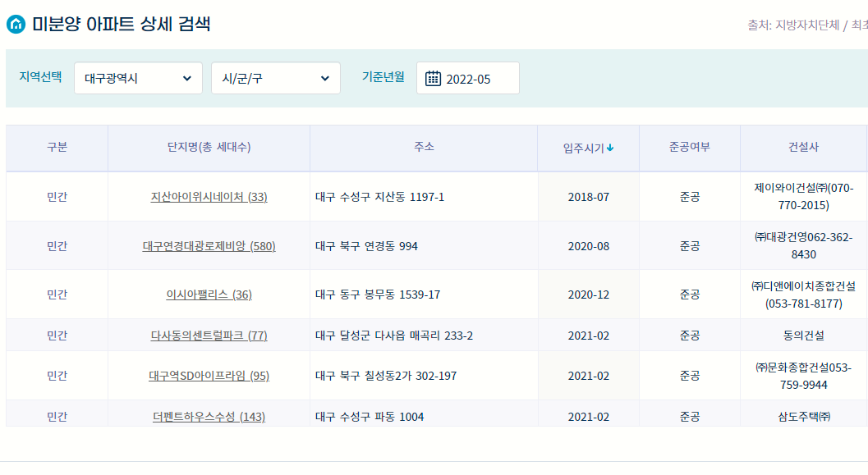The width and height of the screenshot is (868, 475).
Task: Click the 미분양 아파트 상세 검색 heading
Action: 122,25
